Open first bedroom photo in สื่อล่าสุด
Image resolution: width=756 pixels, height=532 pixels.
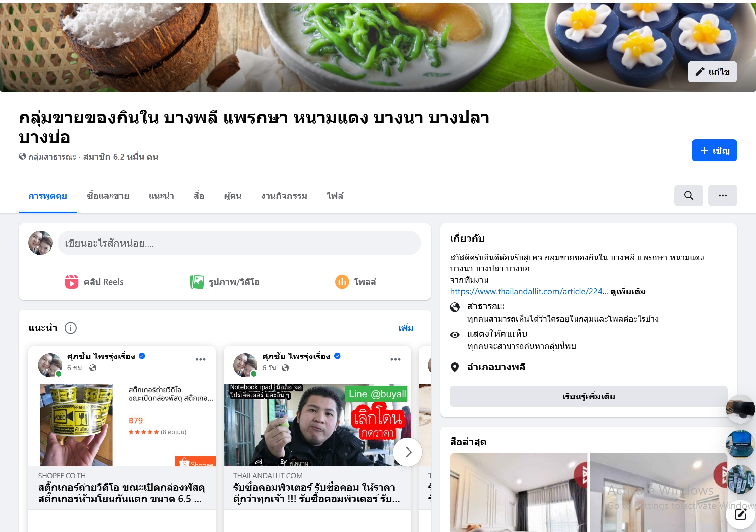pos(519,492)
